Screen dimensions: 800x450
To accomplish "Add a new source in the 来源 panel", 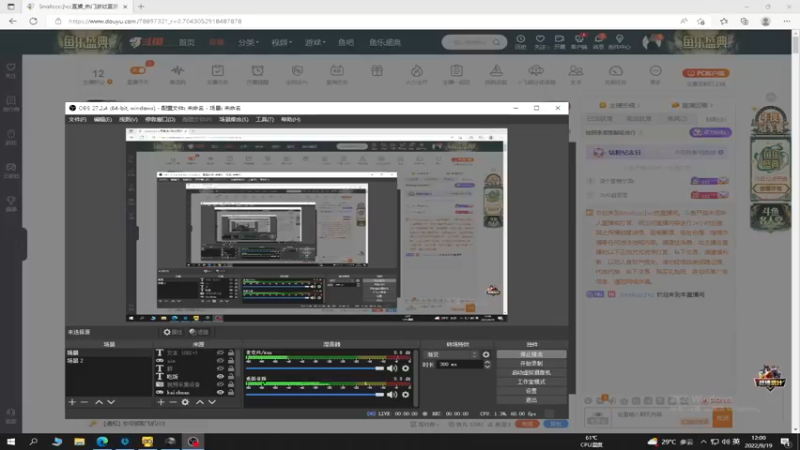I will coord(161,402).
